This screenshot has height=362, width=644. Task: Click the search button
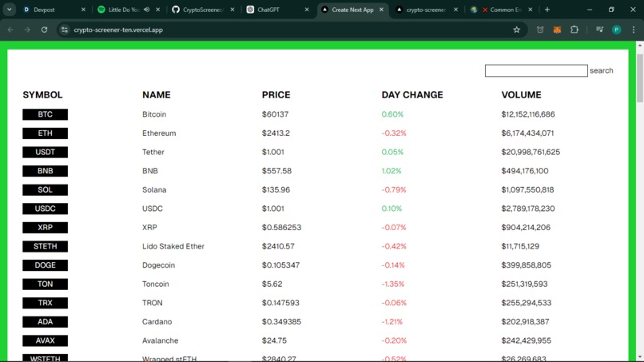(602, 70)
